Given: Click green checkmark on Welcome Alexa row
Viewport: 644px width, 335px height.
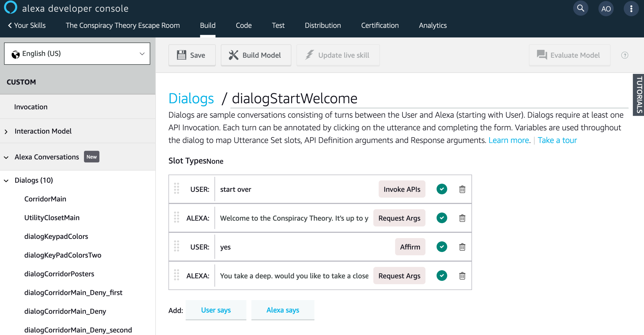Looking at the screenshot, I should coord(442,218).
